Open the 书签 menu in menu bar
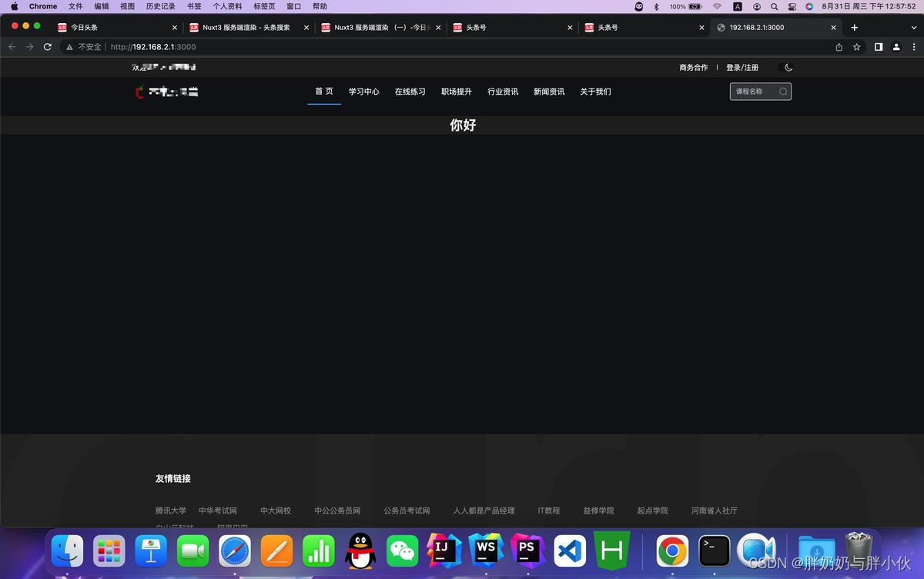The image size is (924, 579). [x=194, y=6]
